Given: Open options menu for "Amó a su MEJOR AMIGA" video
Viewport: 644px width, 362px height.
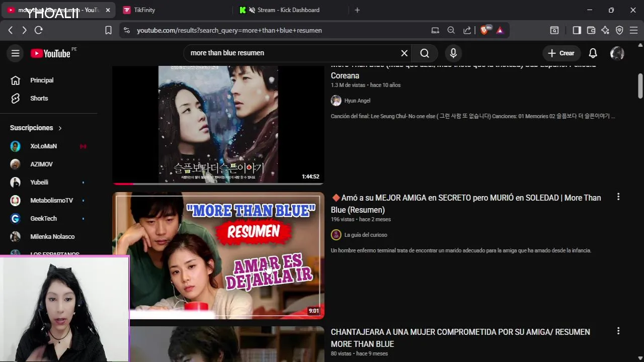Looking at the screenshot, I should tap(618, 197).
